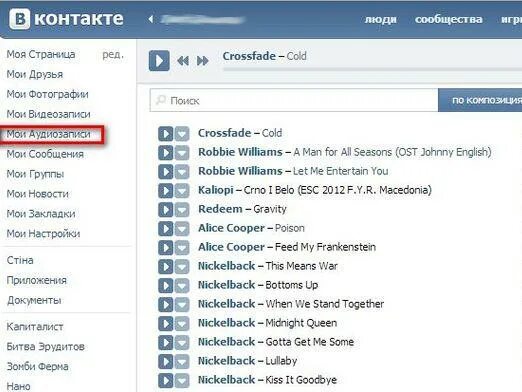Go to Мои Группы
This screenshot has height=392, width=522.
pyautogui.click(x=35, y=174)
